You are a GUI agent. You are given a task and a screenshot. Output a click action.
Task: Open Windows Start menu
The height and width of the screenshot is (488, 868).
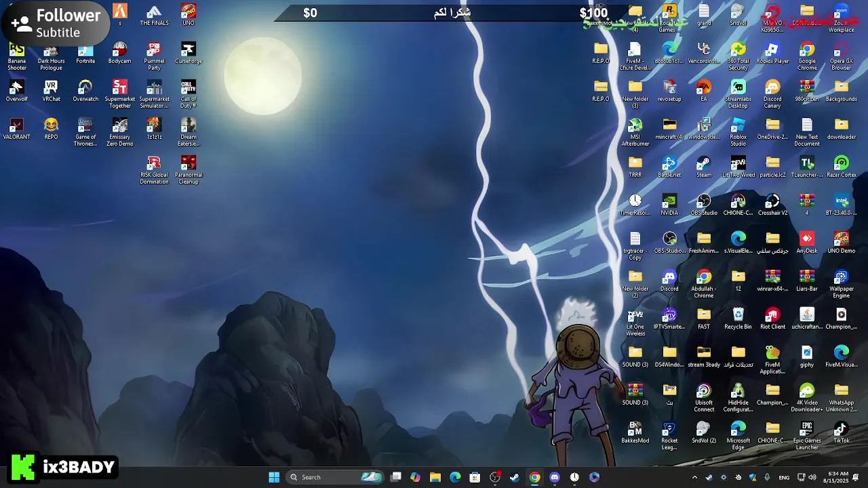point(274,477)
